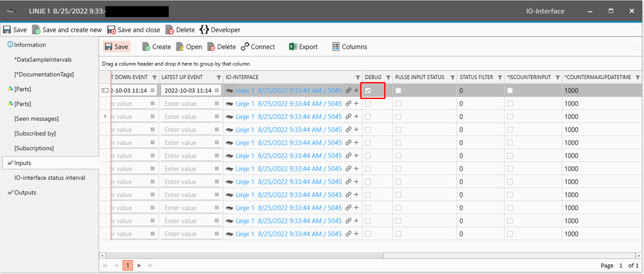This screenshot has height=274, width=644.
Task: Uncheck the DEBUG checkbox in first row
Action: coord(368,90)
